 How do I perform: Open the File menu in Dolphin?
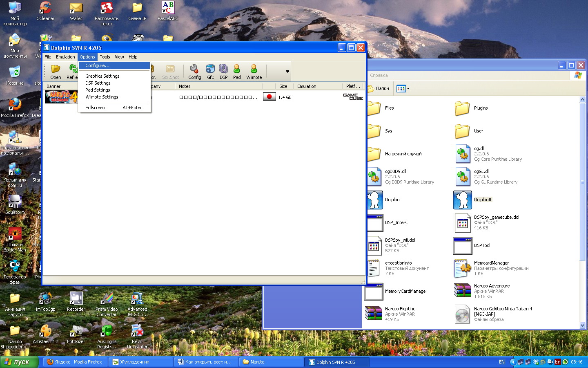tap(48, 57)
